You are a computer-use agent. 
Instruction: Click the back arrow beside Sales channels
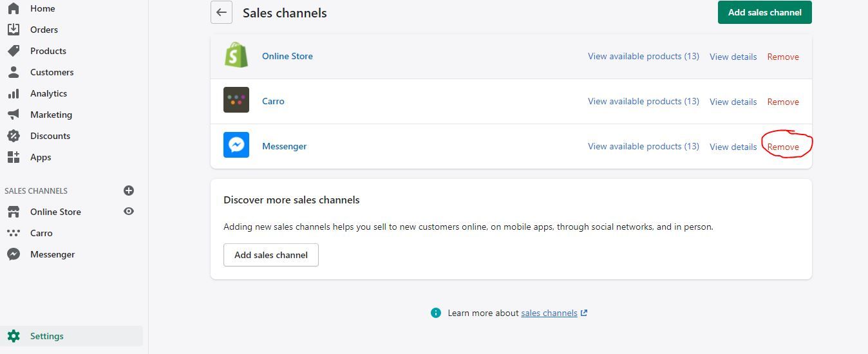tap(222, 12)
